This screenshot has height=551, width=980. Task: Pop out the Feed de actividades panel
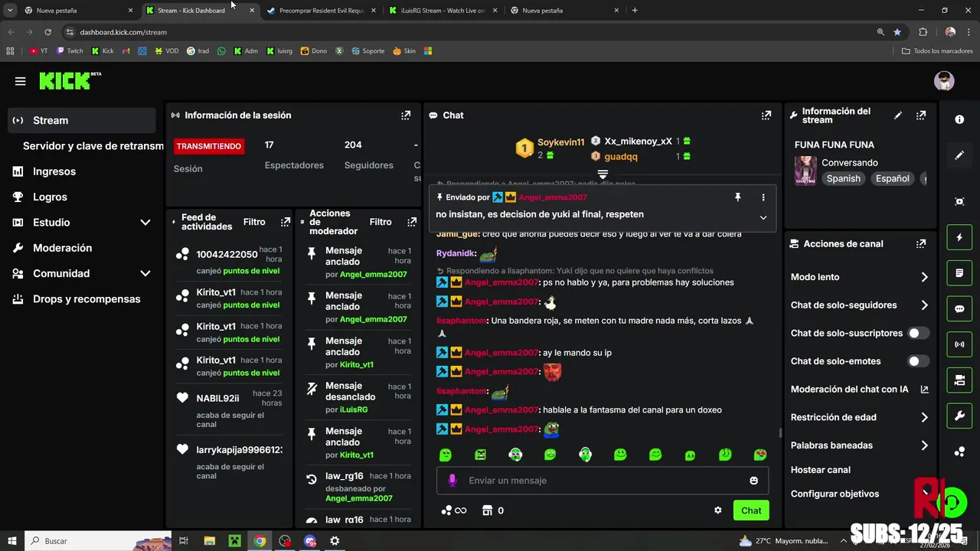click(x=286, y=222)
